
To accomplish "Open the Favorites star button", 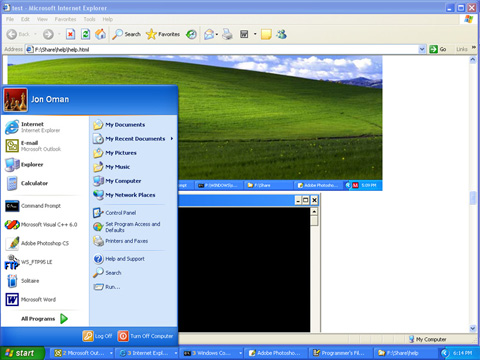I will point(163,34).
